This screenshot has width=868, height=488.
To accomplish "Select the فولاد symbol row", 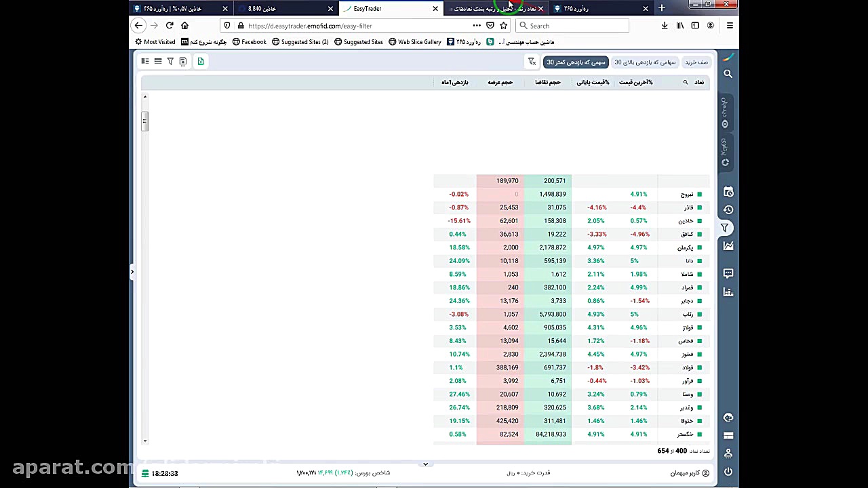I will coord(572,368).
